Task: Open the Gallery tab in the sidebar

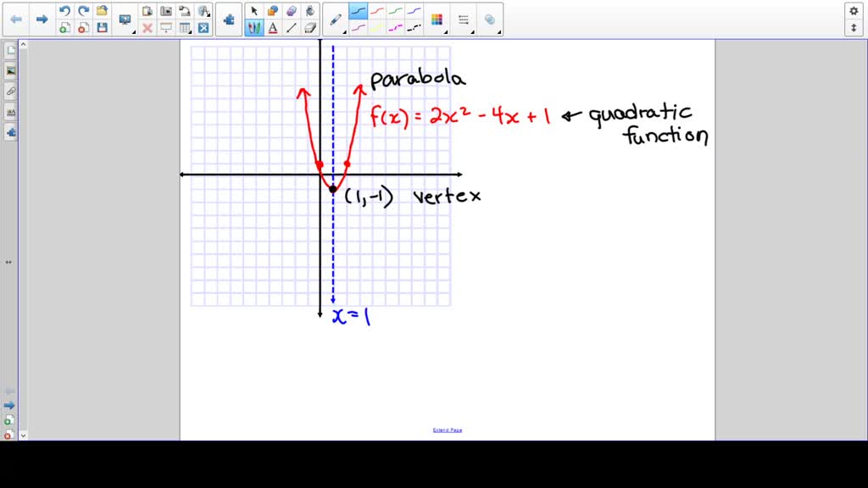Action: coord(10,70)
